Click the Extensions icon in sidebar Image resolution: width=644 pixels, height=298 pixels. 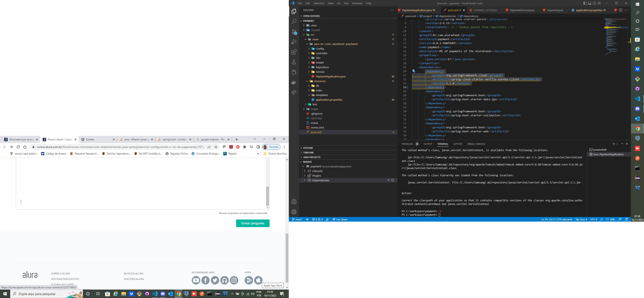click(294, 52)
